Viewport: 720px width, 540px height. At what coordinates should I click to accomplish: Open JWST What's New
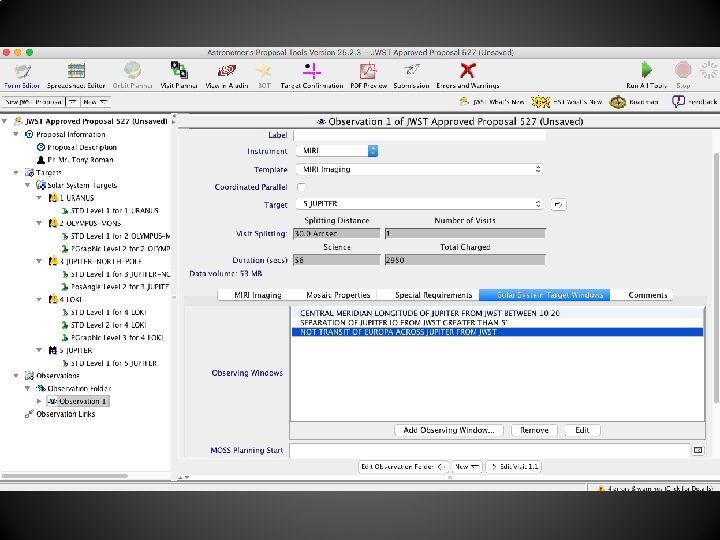pyautogui.click(x=490, y=102)
